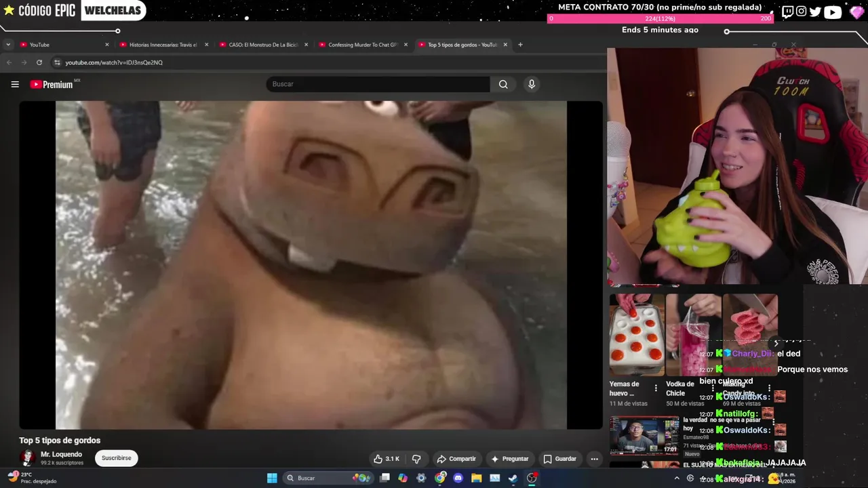Open the Yemas de huevo short thumbnail
Image resolution: width=868 pixels, height=488 pixels.
(x=637, y=335)
